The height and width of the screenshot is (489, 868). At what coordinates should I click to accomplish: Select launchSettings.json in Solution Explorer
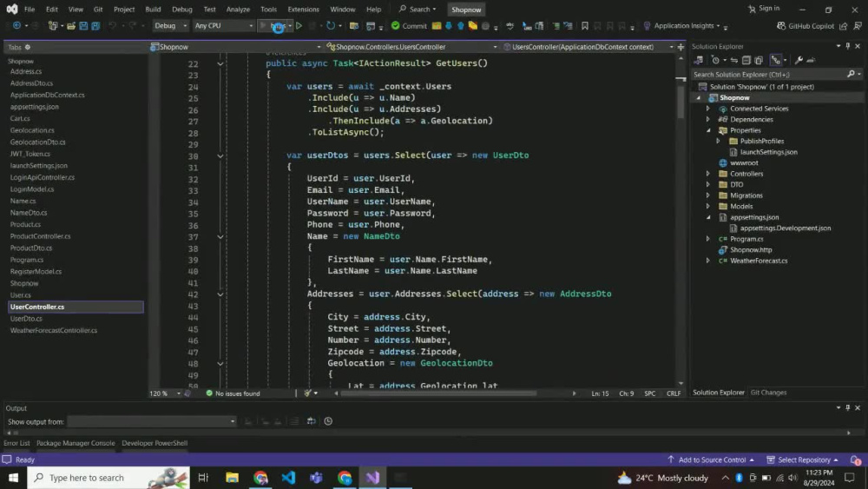point(769,152)
